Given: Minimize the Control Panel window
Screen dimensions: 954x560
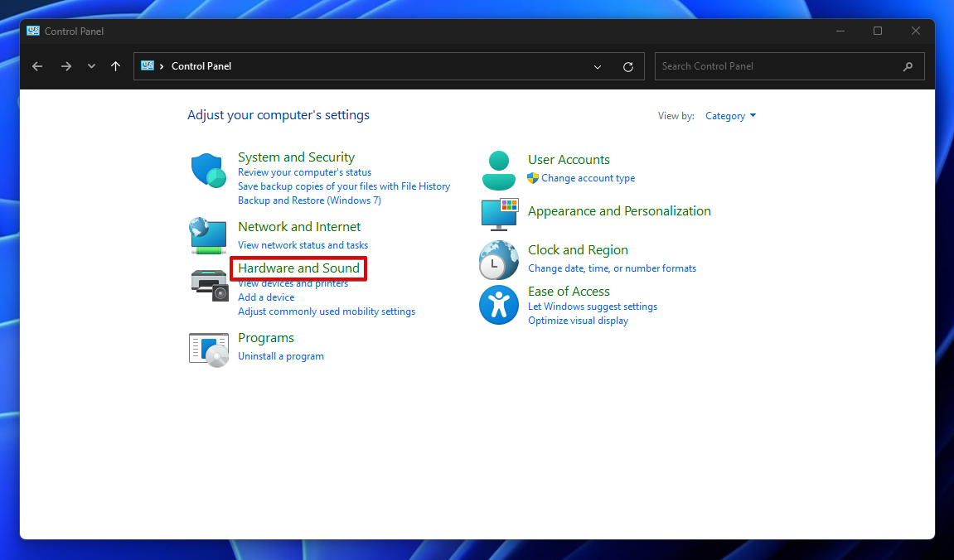Looking at the screenshot, I should point(840,31).
